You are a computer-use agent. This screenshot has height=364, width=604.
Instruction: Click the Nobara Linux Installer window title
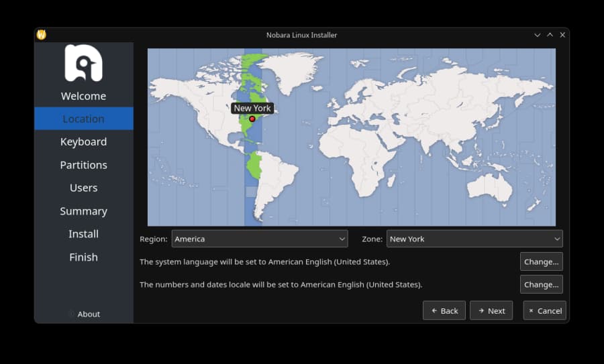(301, 35)
